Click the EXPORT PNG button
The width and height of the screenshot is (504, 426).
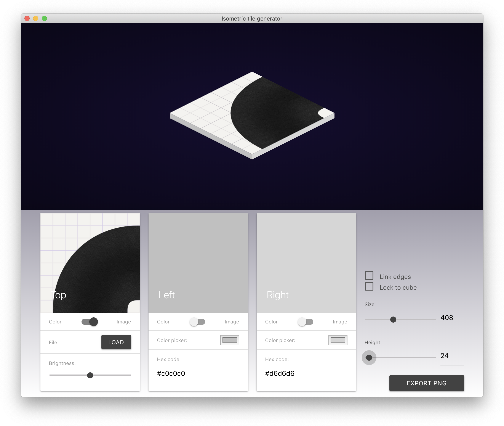coord(426,383)
